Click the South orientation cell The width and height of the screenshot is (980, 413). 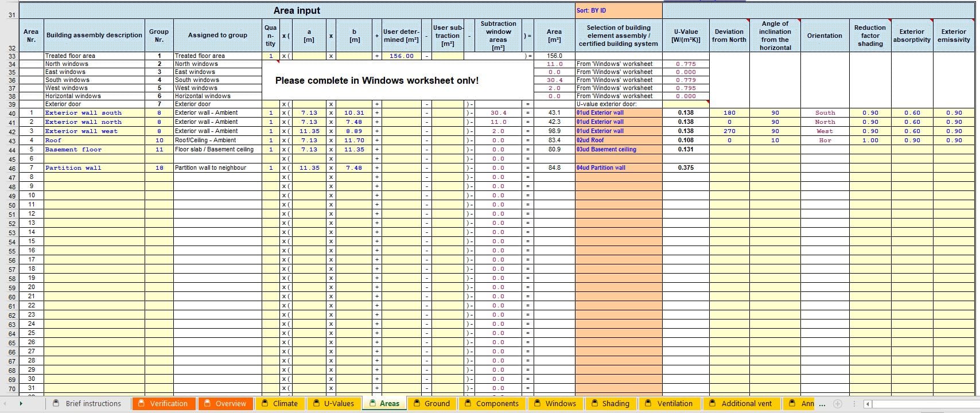pos(825,112)
